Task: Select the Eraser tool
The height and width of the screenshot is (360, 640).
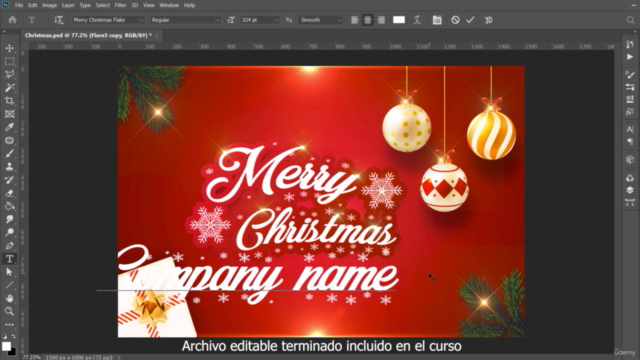Action: click(x=9, y=193)
